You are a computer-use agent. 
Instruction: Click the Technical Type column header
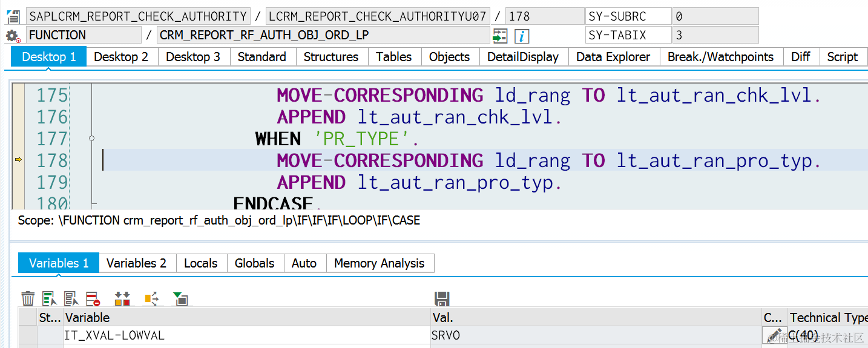(827, 318)
